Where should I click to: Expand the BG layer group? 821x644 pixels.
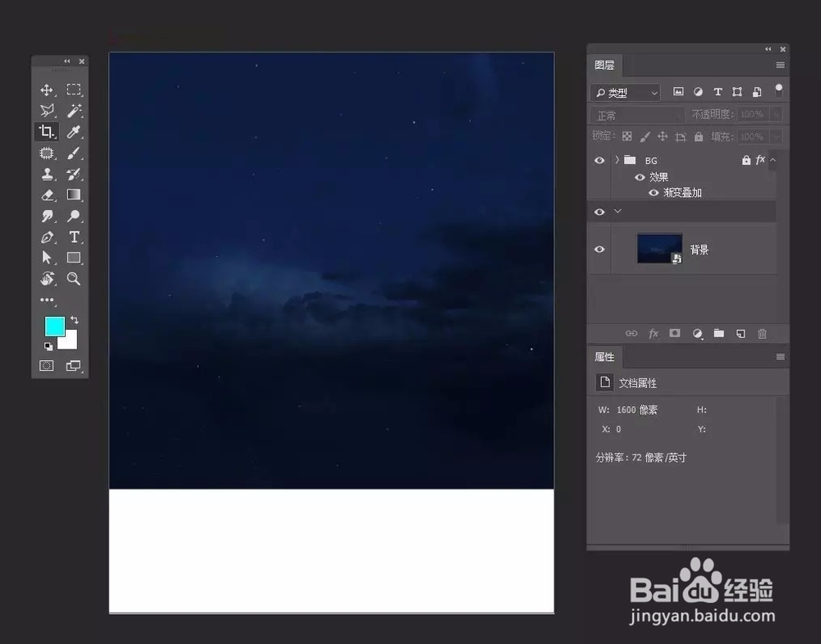pyautogui.click(x=616, y=160)
